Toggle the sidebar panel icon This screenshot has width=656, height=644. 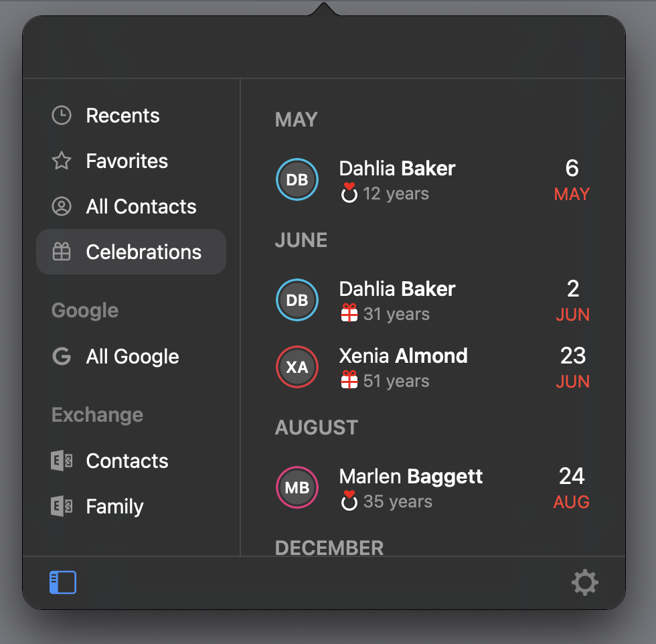[x=63, y=582]
